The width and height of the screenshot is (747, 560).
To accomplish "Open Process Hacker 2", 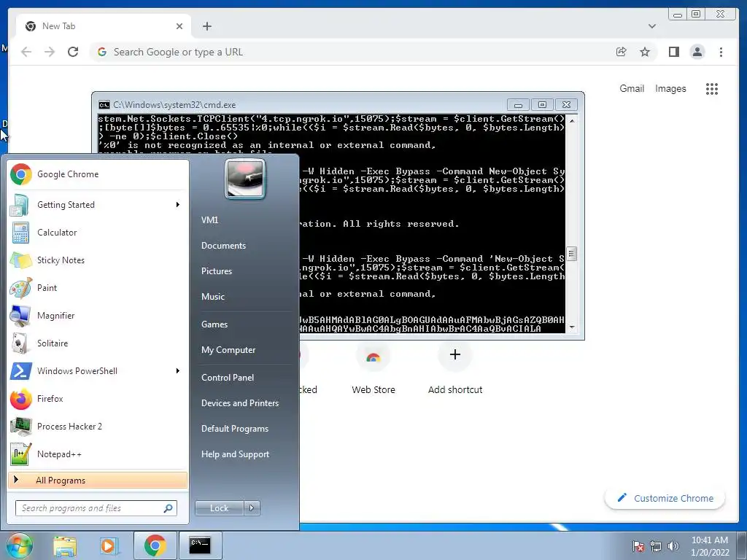I will click(98, 426).
